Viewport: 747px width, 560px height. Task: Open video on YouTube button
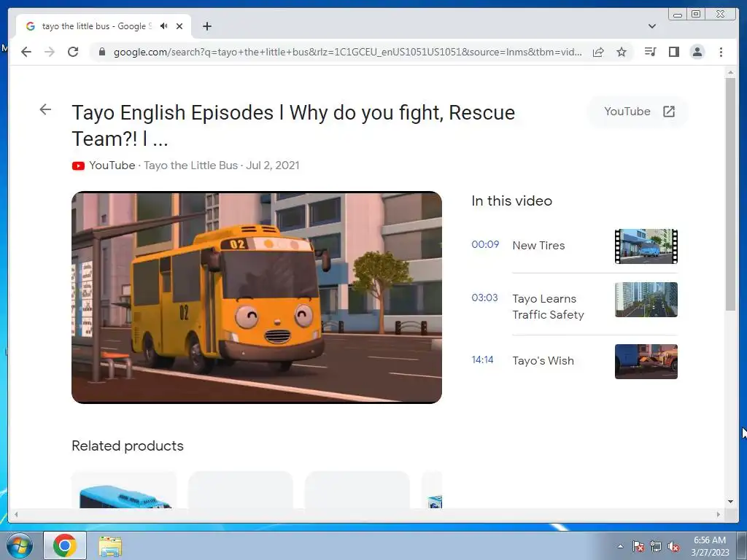[638, 112]
